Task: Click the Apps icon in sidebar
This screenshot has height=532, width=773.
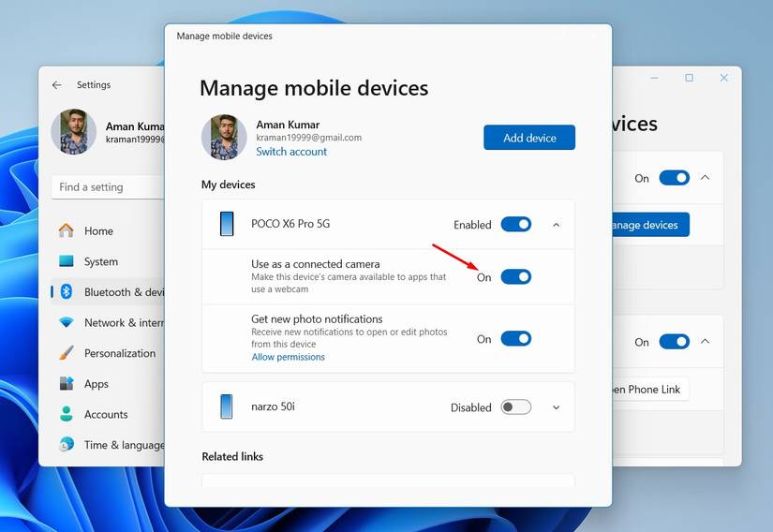Action: click(66, 384)
